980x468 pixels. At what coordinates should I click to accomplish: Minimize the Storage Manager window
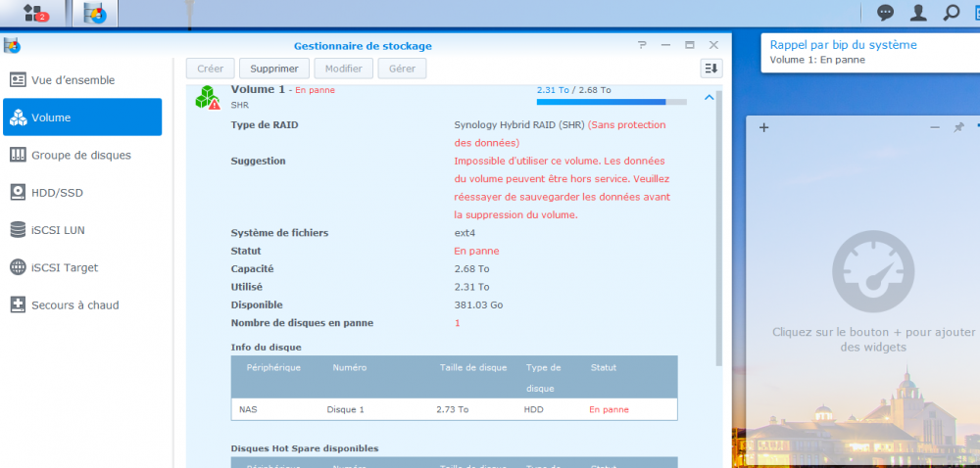(665, 45)
